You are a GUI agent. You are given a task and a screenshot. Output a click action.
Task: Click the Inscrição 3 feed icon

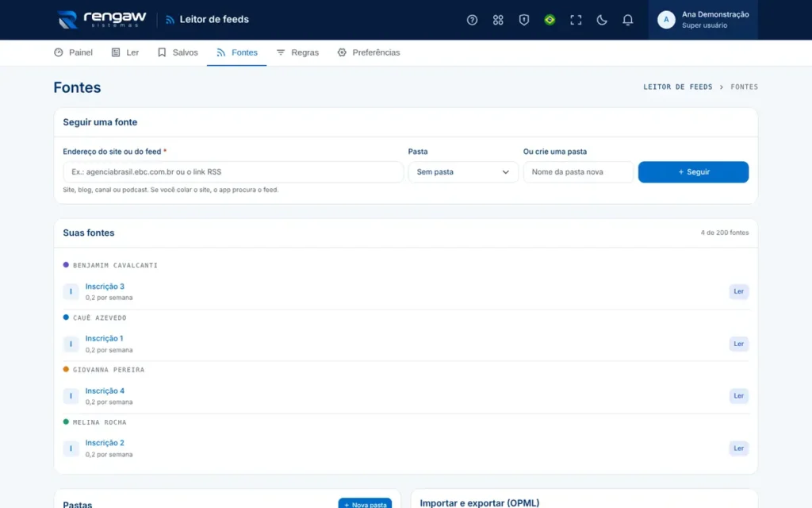(71, 291)
